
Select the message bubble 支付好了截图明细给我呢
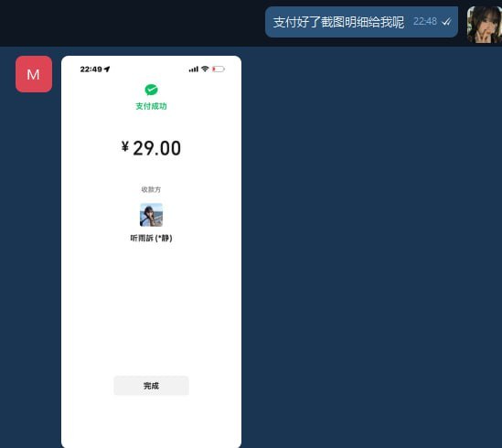pyautogui.click(x=361, y=22)
